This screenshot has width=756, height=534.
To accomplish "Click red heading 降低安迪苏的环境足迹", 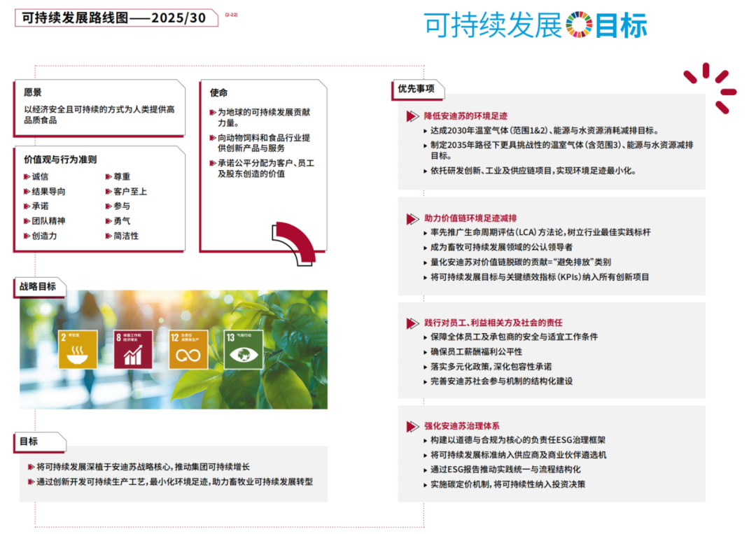I will 465,115.
